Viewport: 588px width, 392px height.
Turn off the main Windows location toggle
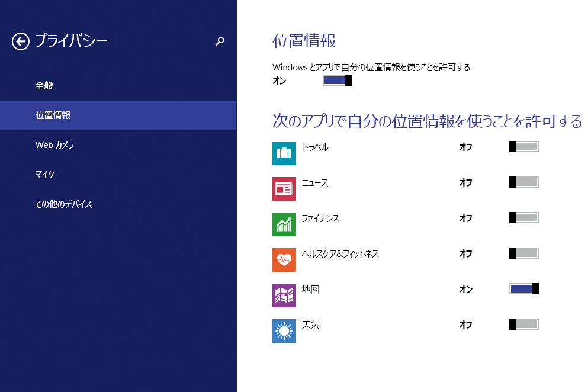click(338, 81)
